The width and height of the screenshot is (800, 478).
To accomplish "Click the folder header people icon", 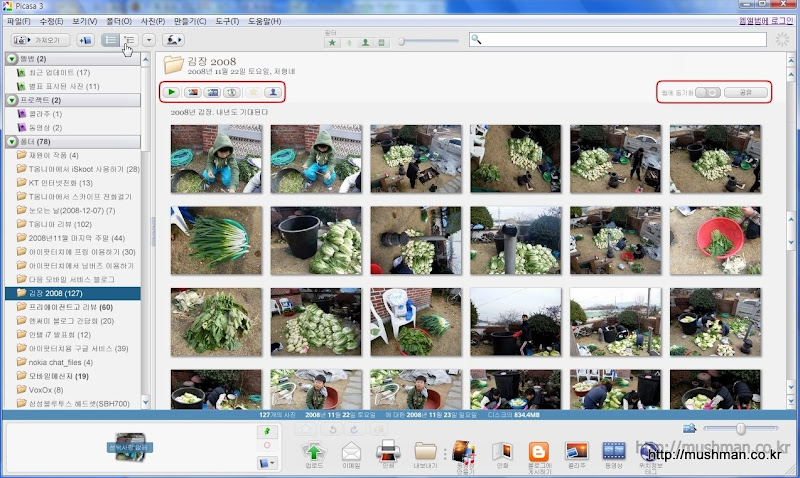I will [x=273, y=92].
